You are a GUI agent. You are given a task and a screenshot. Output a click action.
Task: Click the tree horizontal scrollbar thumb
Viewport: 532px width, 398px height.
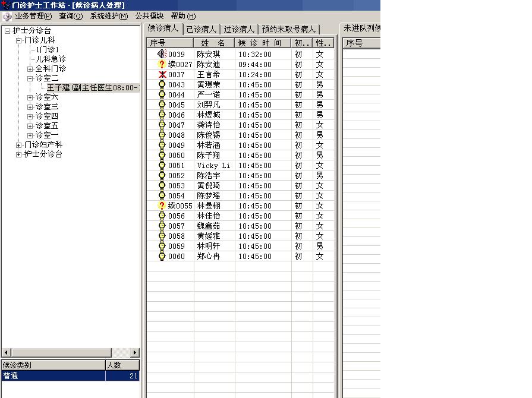[x=61, y=353]
